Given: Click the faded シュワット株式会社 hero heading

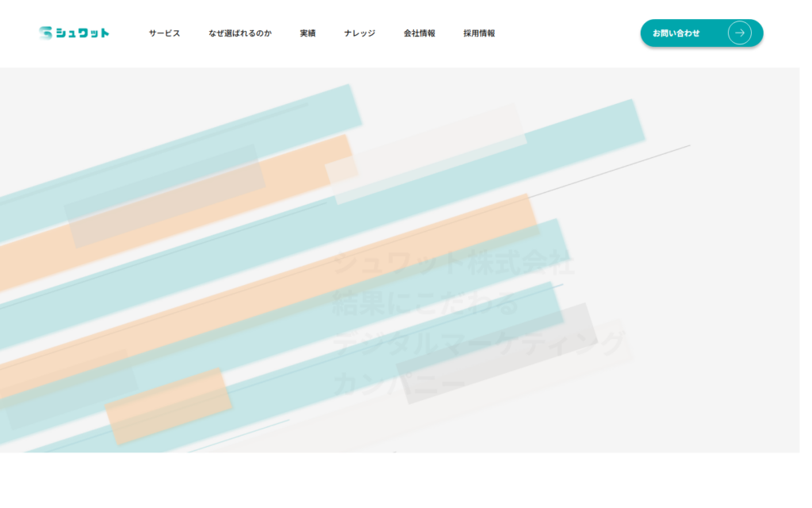Looking at the screenshot, I should pyautogui.click(x=454, y=264).
